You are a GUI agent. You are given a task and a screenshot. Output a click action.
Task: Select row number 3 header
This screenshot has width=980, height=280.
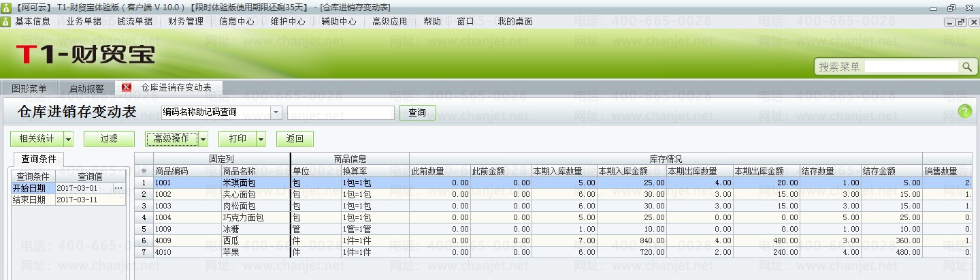(x=144, y=206)
